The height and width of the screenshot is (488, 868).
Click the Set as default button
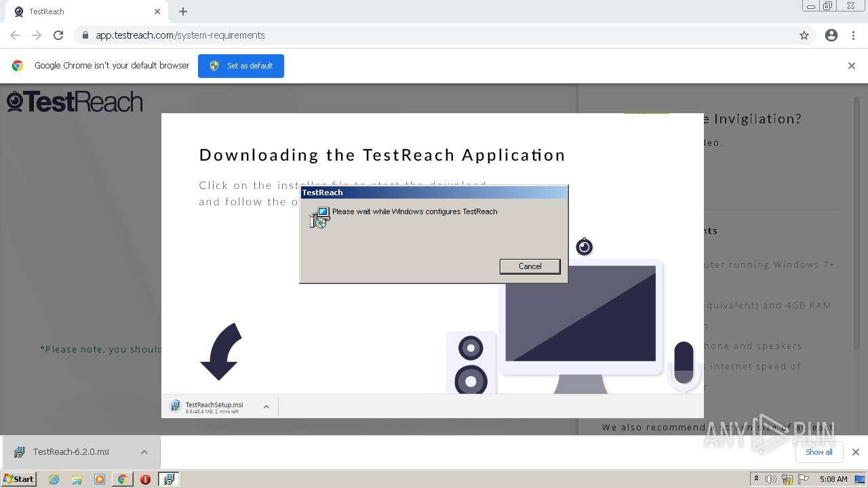pyautogui.click(x=241, y=66)
